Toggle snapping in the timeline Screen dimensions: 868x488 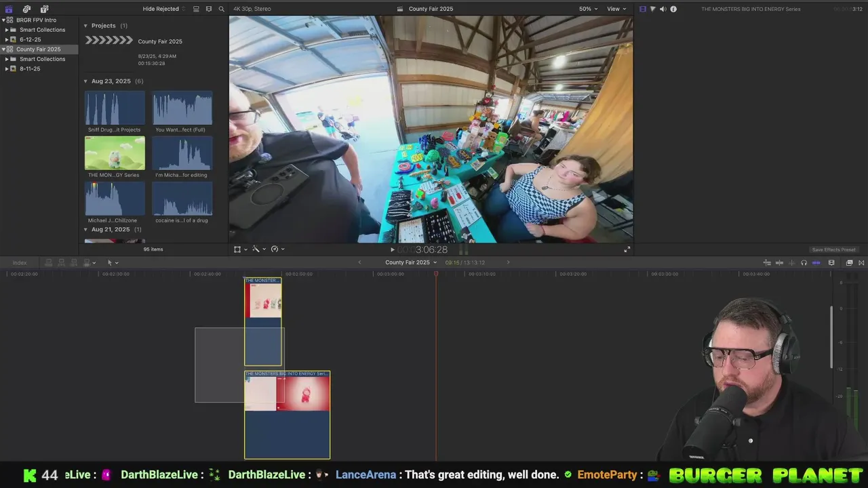816,262
